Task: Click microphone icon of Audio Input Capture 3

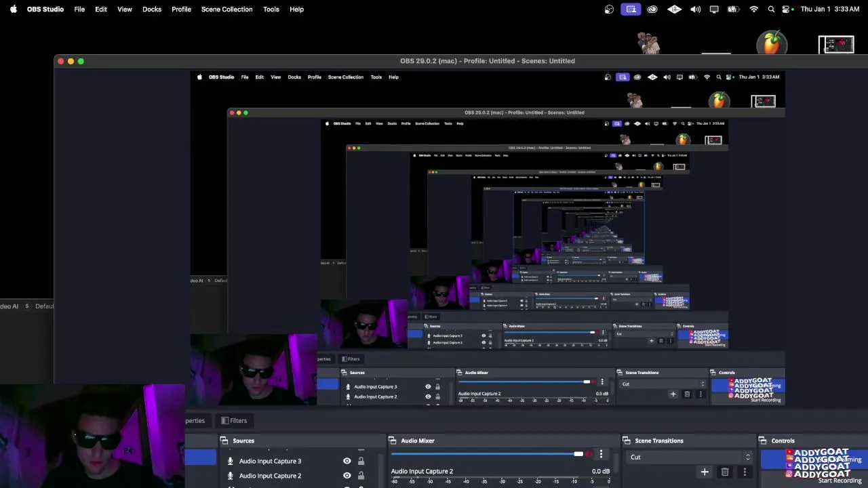Action: [x=231, y=461]
